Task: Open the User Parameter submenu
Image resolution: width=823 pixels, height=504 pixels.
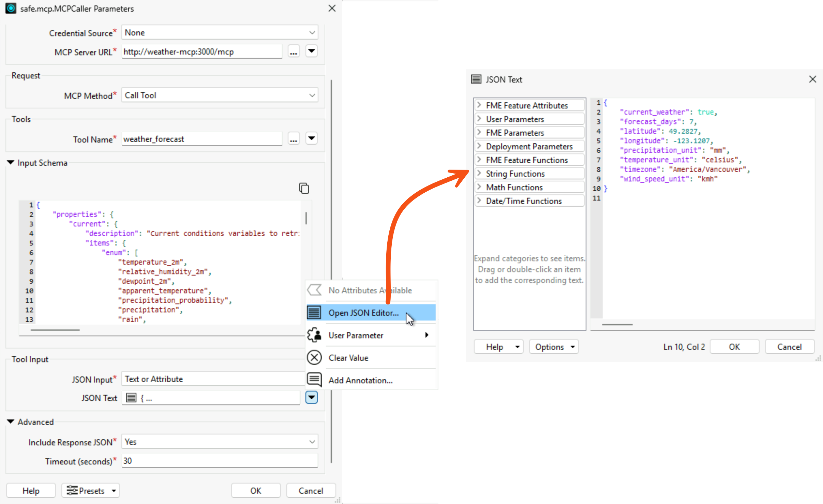Action: pos(371,335)
